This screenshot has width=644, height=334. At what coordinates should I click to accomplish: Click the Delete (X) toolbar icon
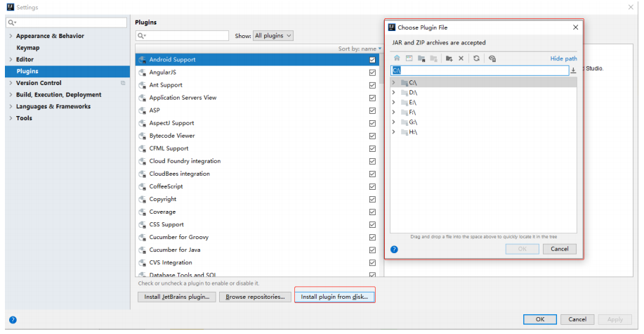click(x=461, y=58)
